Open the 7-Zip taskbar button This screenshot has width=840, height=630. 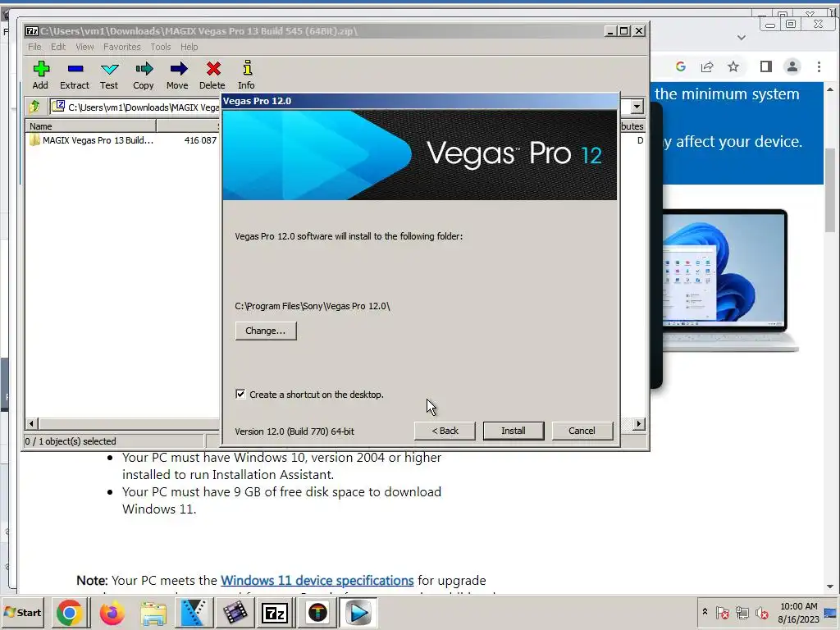click(275, 612)
